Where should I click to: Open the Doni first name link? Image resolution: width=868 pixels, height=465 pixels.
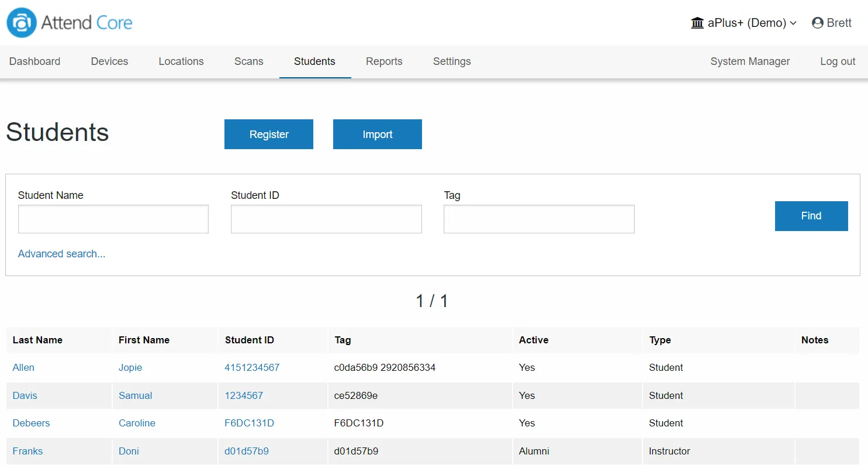pyautogui.click(x=129, y=451)
